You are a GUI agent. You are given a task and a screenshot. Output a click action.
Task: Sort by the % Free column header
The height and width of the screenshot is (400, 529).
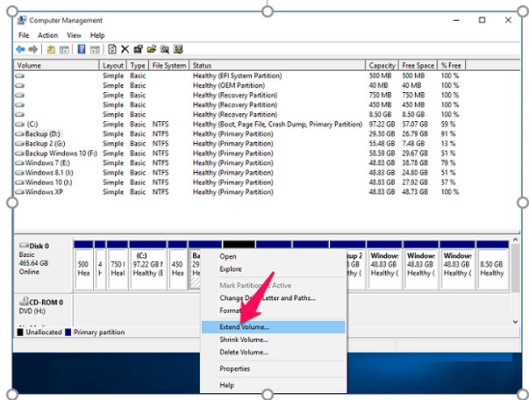click(x=451, y=65)
